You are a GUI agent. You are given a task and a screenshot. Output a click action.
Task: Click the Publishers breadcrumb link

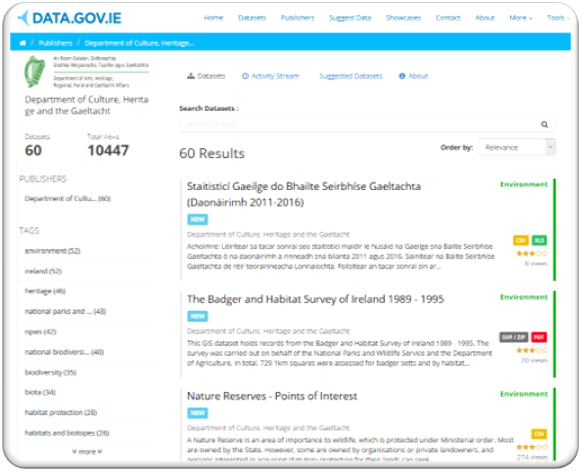point(56,43)
